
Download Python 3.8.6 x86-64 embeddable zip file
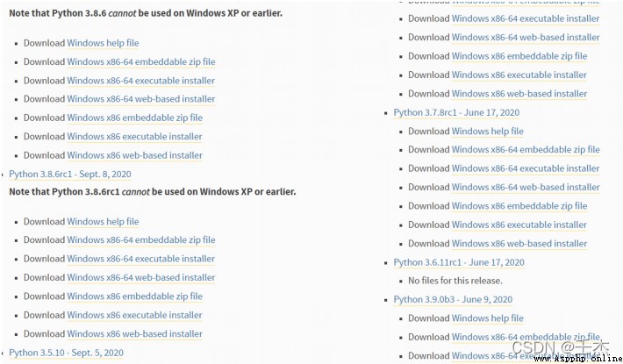[141, 62]
